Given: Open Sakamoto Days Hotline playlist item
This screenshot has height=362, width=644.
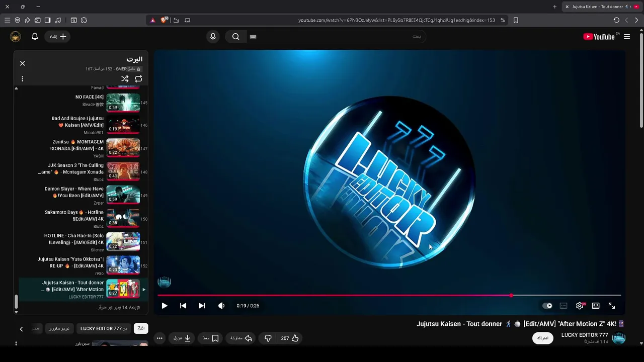Looking at the screenshot, I should 83,219.
